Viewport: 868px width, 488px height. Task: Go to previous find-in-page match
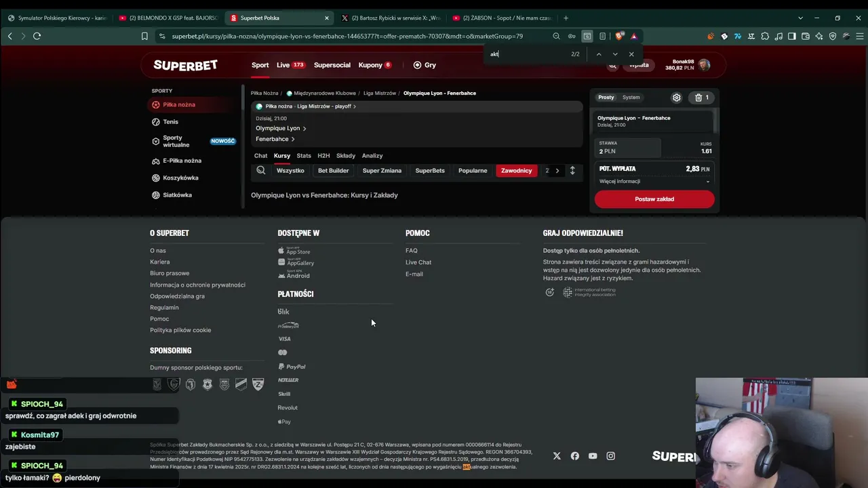pos(599,54)
